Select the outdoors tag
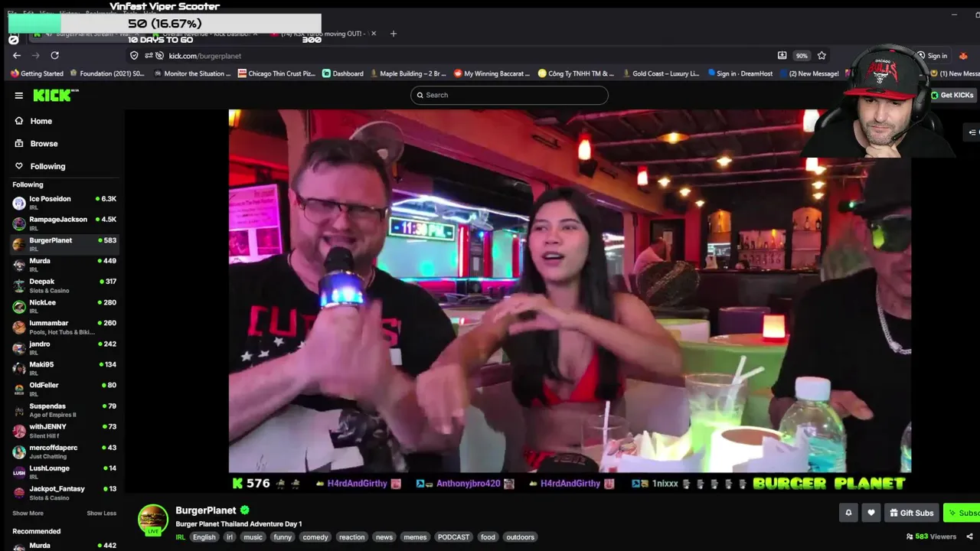This screenshot has width=980, height=551. [520, 537]
